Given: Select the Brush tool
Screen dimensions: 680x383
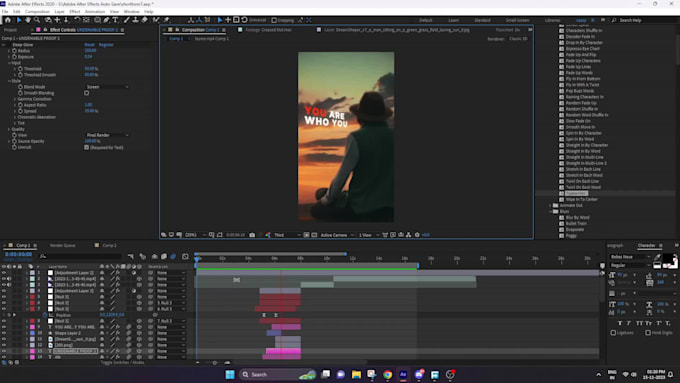Looking at the screenshot, I should tap(127, 20).
